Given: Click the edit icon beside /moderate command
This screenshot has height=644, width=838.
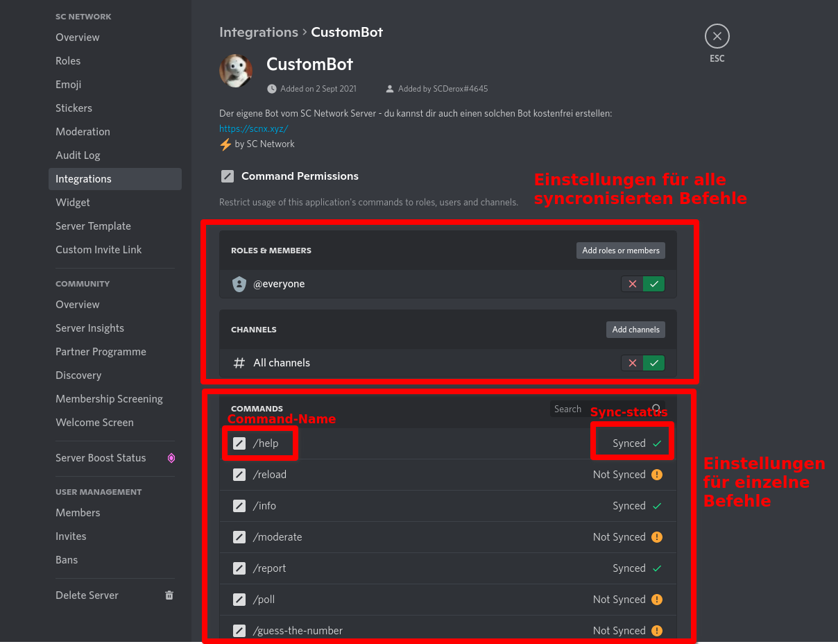Looking at the screenshot, I should [239, 537].
